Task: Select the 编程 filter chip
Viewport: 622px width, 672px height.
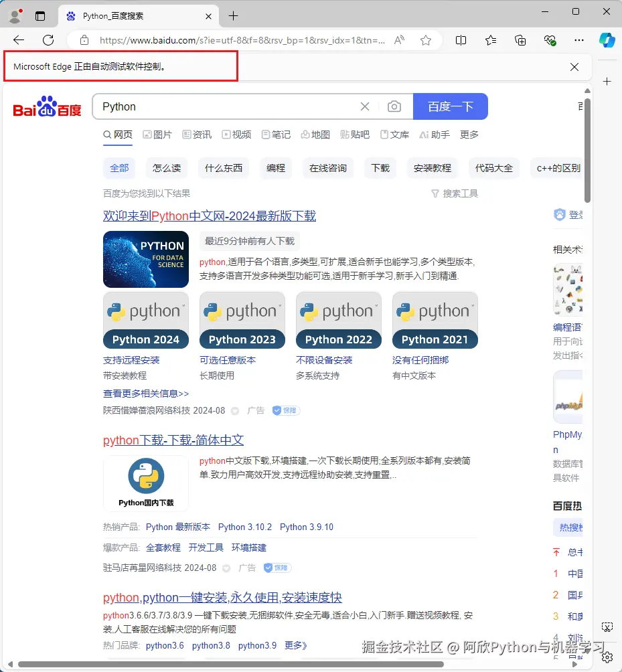Action: pos(276,168)
